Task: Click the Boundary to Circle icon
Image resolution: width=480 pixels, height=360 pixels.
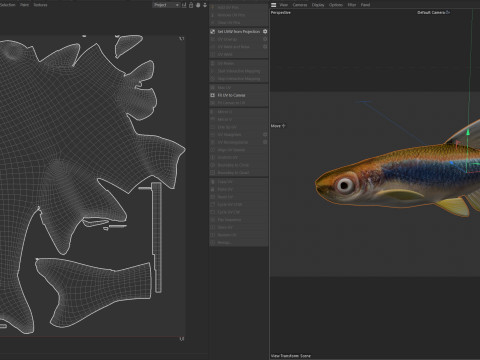Action: pyautogui.click(x=212, y=165)
